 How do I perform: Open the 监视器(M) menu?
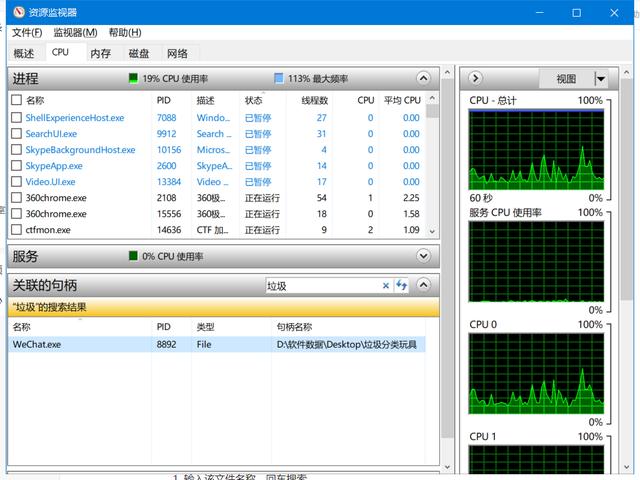75,33
